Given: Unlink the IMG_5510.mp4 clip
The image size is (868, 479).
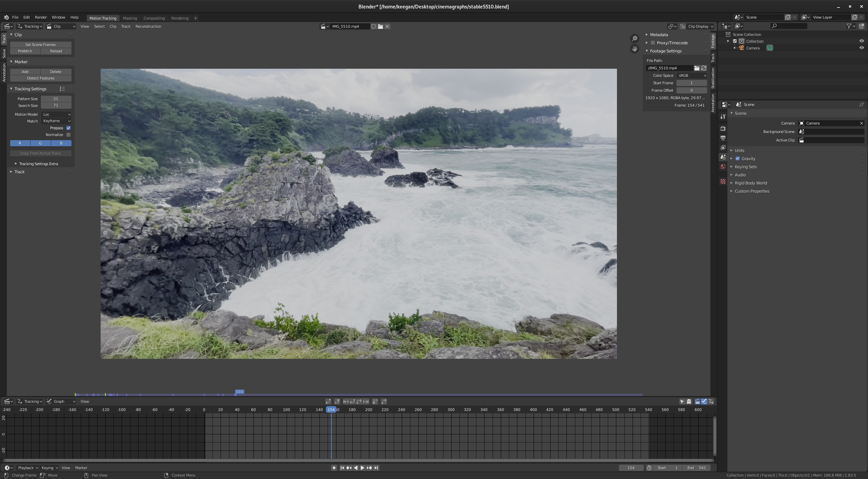Looking at the screenshot, I should [x=387, y=26].
